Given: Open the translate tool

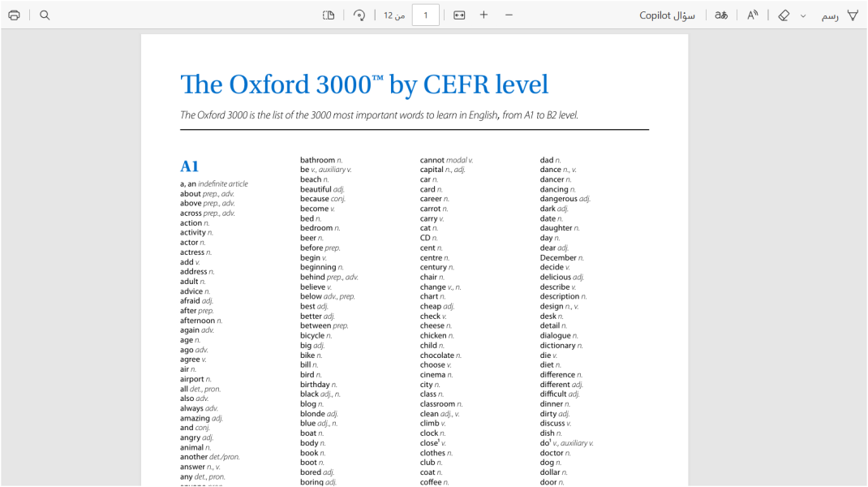Looking at the screenshot, I should 721,15.
